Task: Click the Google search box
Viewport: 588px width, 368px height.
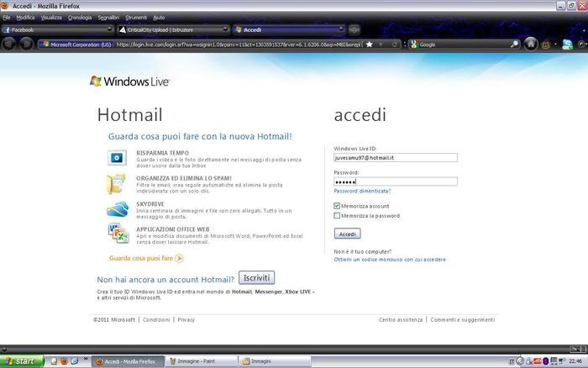Action: 465,45
